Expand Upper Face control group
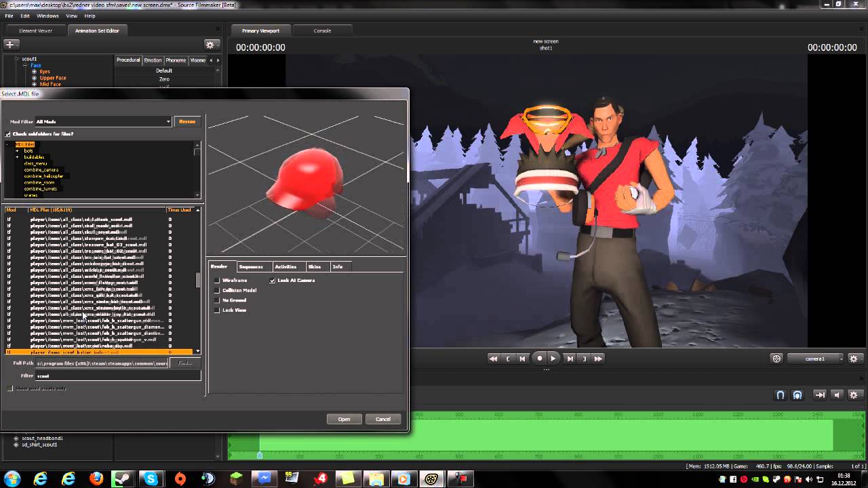Viewport: 868px width, 488px height. [34, 78]
